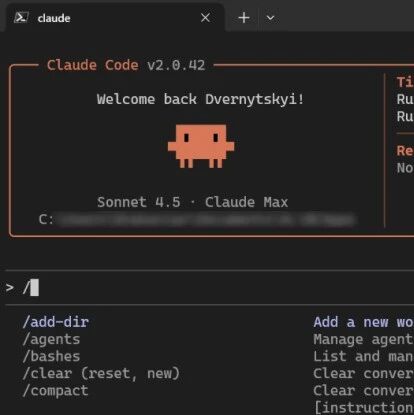Select the /bashes command suggestion

coord(51,356)
